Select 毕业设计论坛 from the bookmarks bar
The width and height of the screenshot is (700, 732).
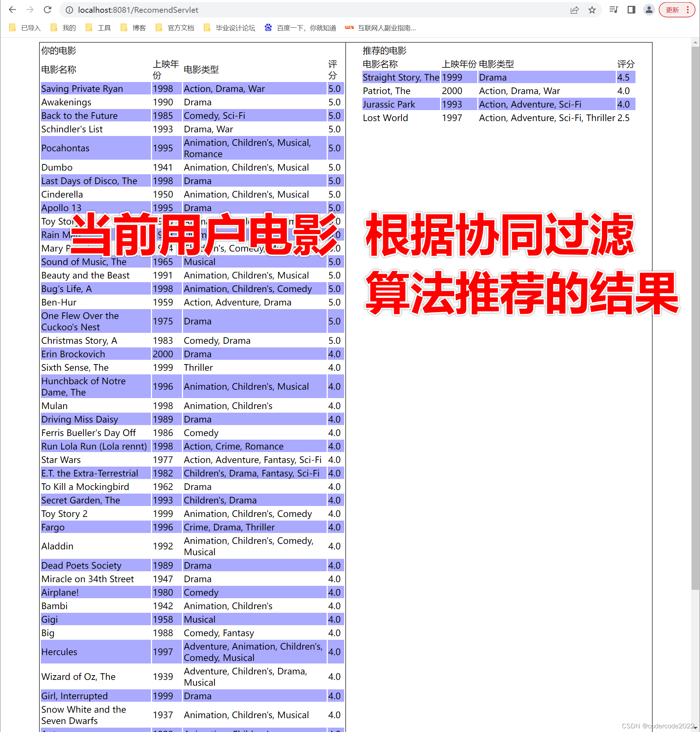point(236,28)
